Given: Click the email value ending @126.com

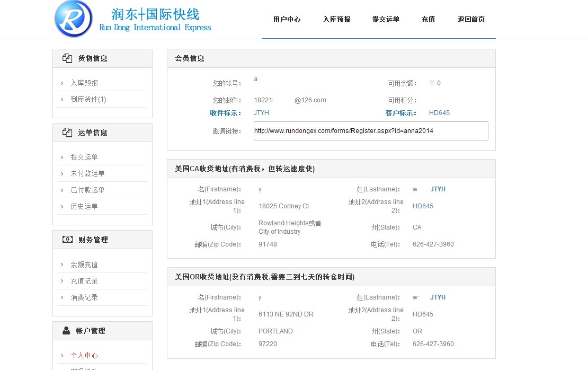Looking at the screenshot, I should (290, 100).
